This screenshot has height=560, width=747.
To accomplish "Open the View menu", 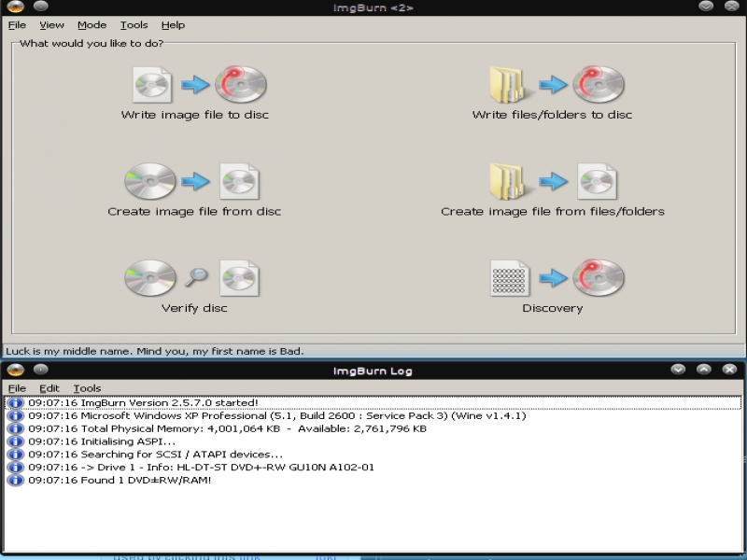I will click(x=51, y=25).
